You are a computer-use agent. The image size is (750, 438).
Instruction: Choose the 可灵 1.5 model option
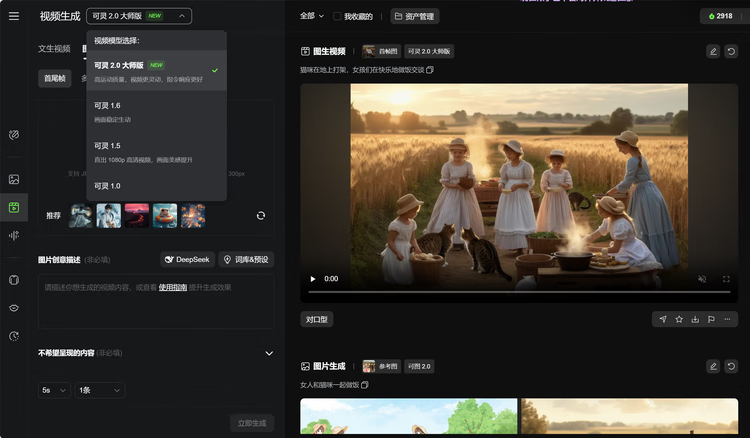pyautogui.click(x=156, y=152)
